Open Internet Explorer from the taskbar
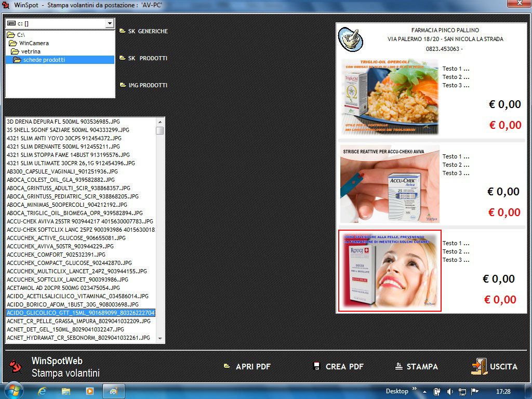 pos(42,391)
